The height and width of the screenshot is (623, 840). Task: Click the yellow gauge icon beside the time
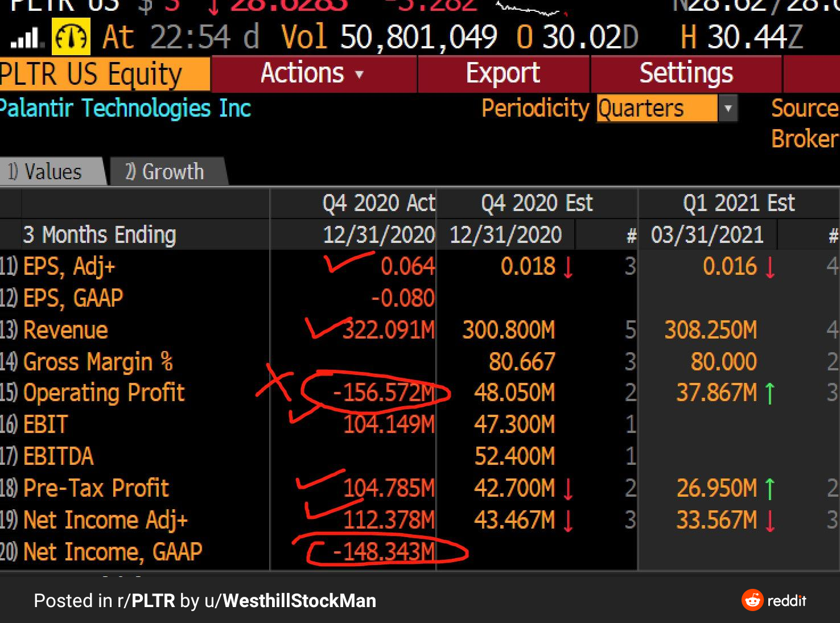tap(71, 36)
